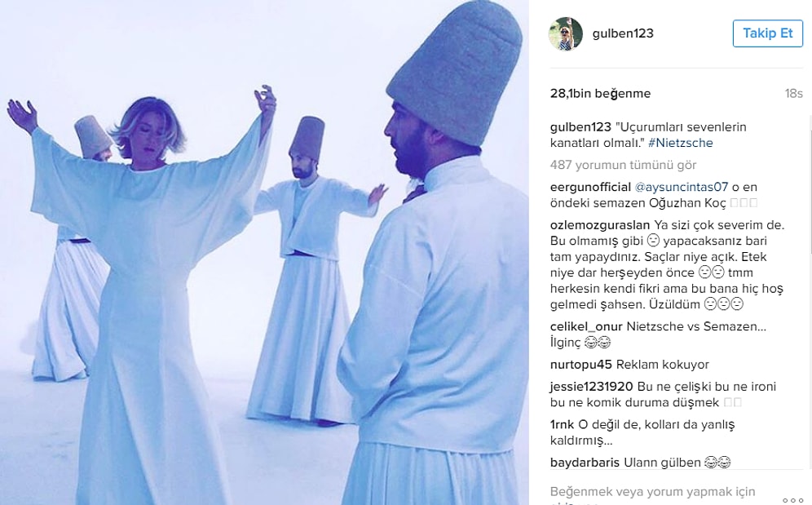This screenshot has width=812, height=505.
Task: Visit commenter eergunofficial's profile
Action: coord(590,187)
